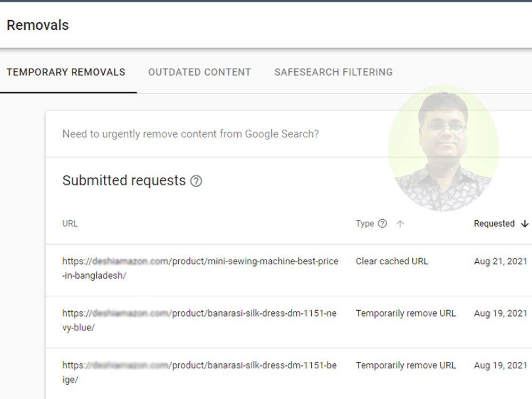This screenshot has height=399, width=532.
Task: Click Temporarily remove URL in beige row
Action: click(x=406, y=365)
